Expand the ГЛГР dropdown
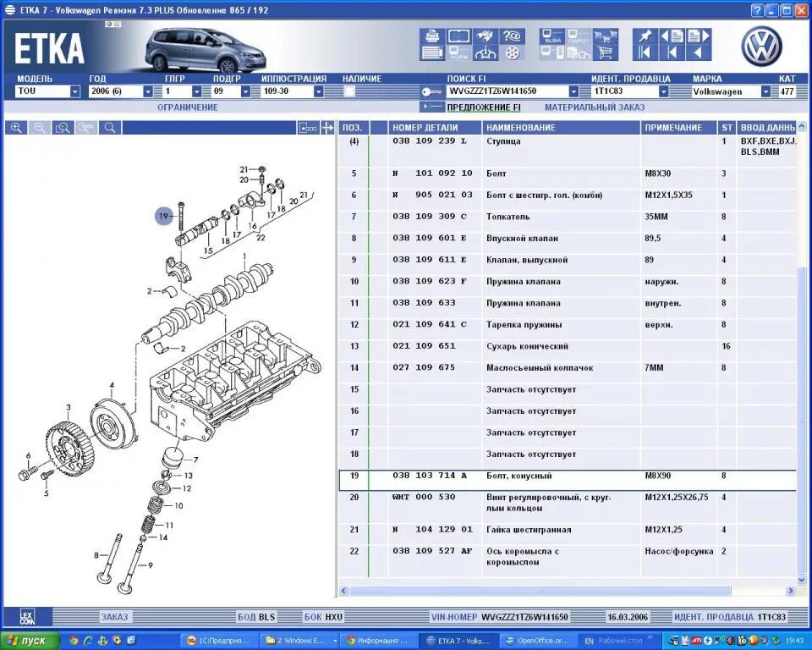This screenshot has height=650, width=812. [196, 91]
